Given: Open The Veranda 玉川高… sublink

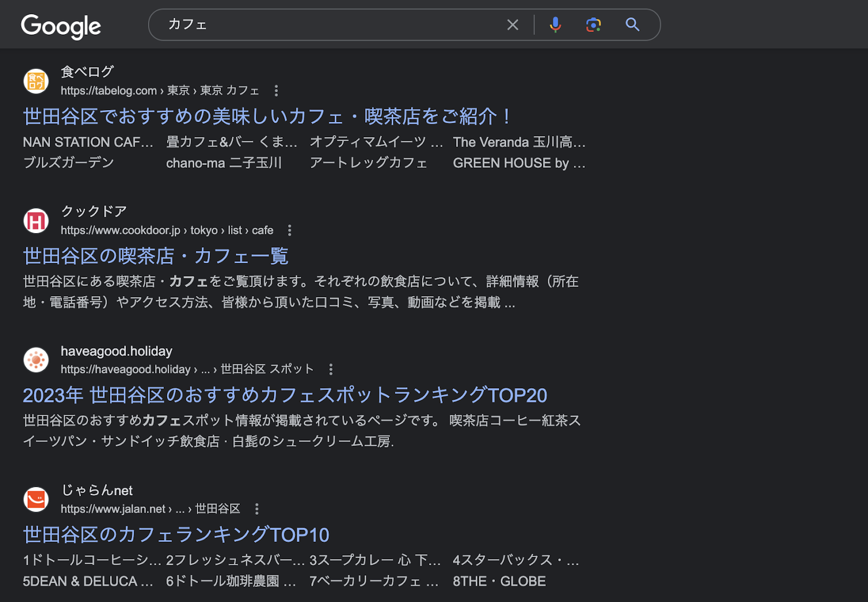Looking at the screenshot, I should pos(519,142).
